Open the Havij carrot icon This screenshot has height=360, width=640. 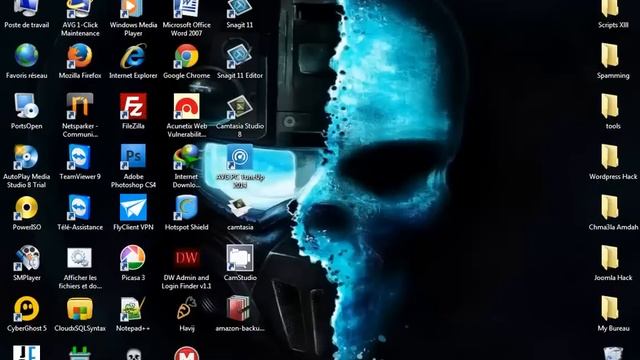click(x=187, y=309)
